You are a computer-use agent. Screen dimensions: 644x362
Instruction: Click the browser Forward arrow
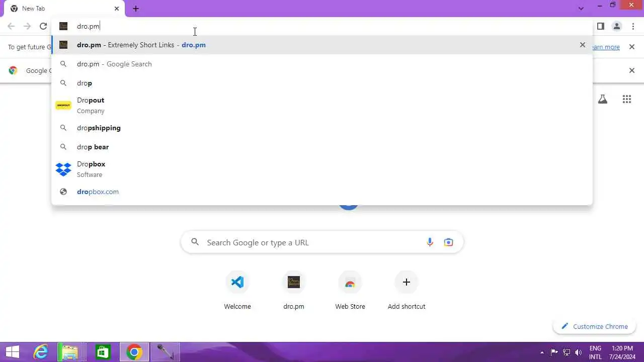click(x=27, y=26)
